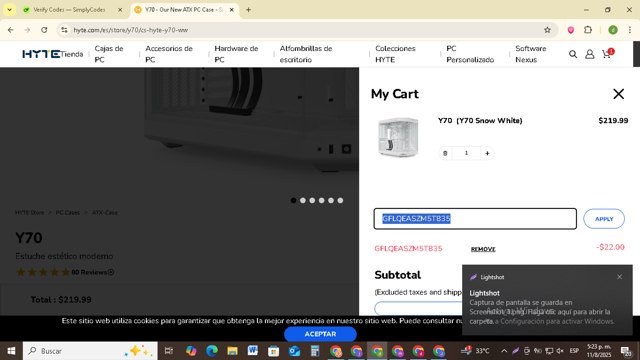Switch to Verify Codes SimplyCodes tab
Image resolution: width=640 pixels, height=360 pixels.
coord(69,9)
